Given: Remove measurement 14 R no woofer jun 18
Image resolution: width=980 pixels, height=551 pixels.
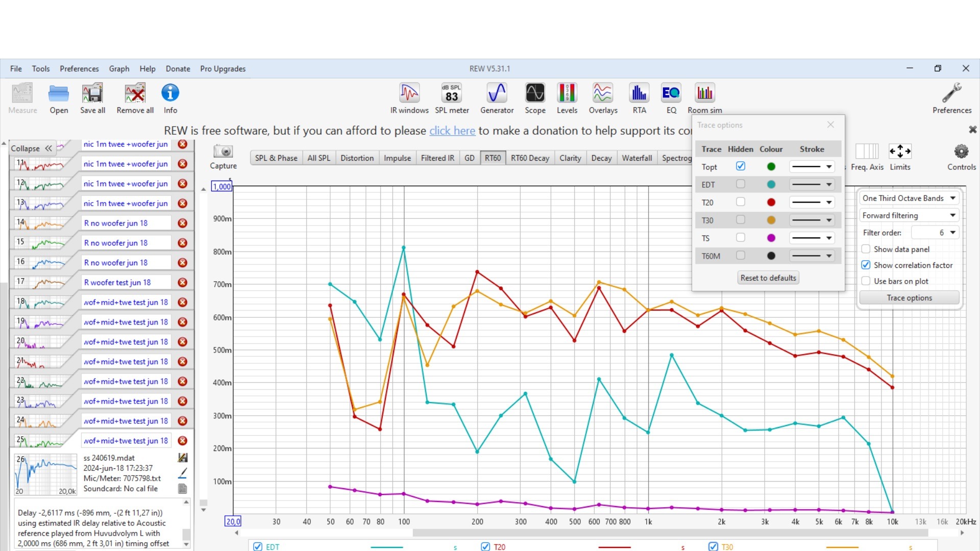Looking at the screenshot, I should 182,223.
